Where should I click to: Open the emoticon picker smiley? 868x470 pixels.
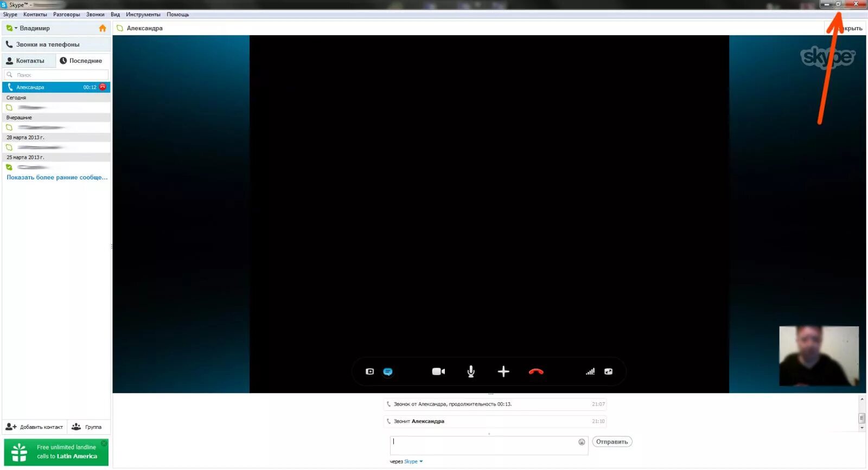click(582, 442)
